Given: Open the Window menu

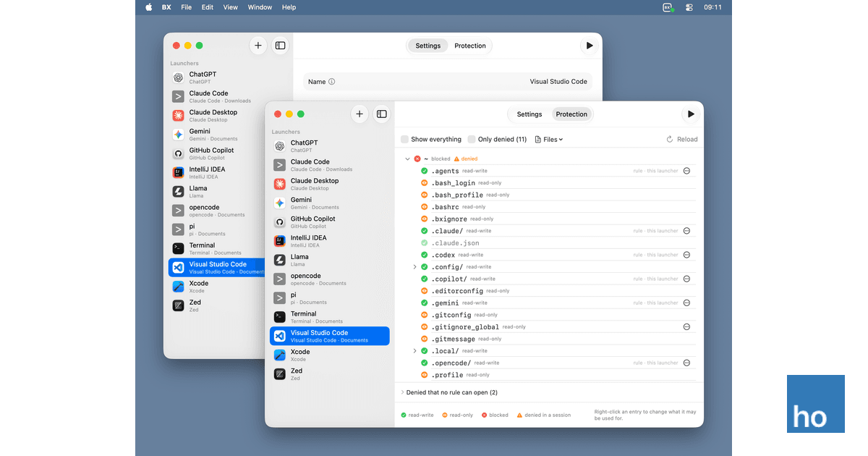Looking at the screenshot, I should (x=260, y=7).
